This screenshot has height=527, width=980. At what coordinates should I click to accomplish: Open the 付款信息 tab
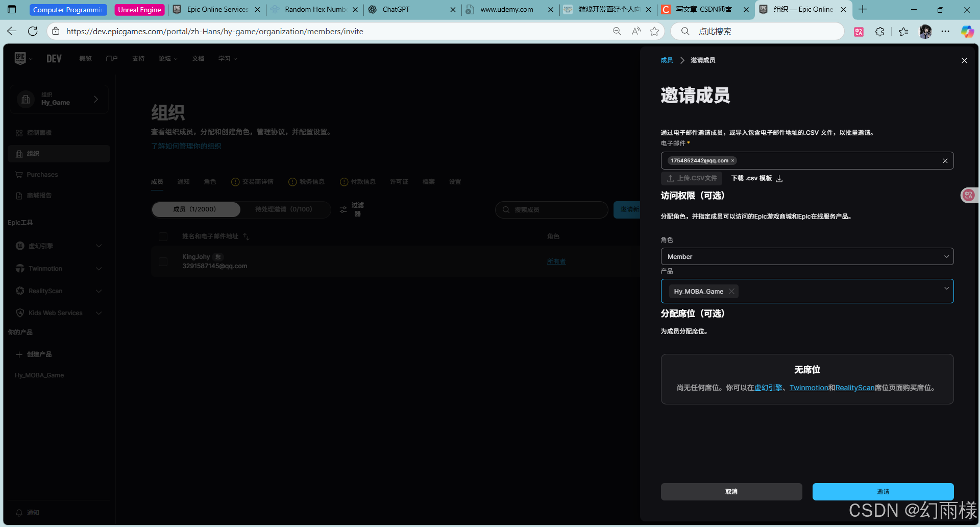357,182
